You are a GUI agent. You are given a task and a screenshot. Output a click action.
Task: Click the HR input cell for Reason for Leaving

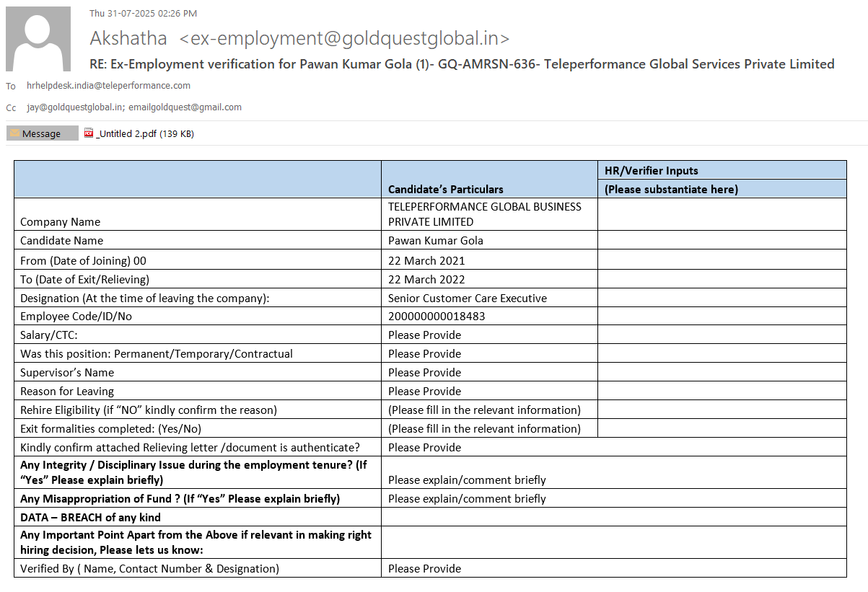[x=722, y=391]
